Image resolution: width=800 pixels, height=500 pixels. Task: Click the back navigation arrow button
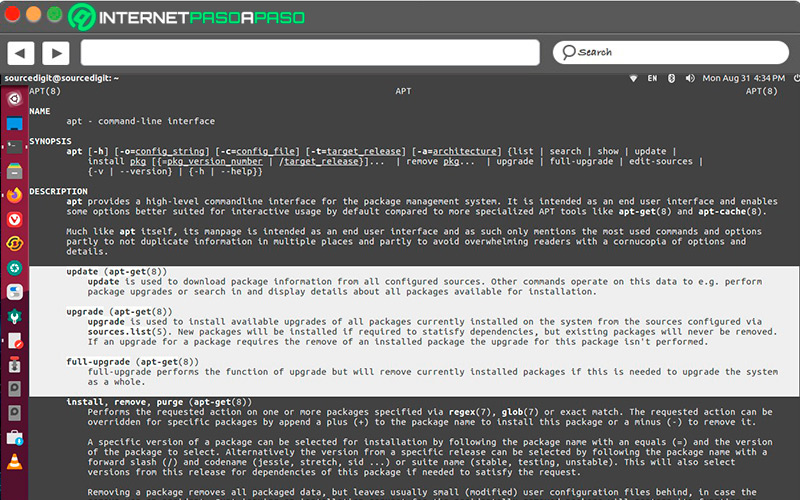point(20,52)
